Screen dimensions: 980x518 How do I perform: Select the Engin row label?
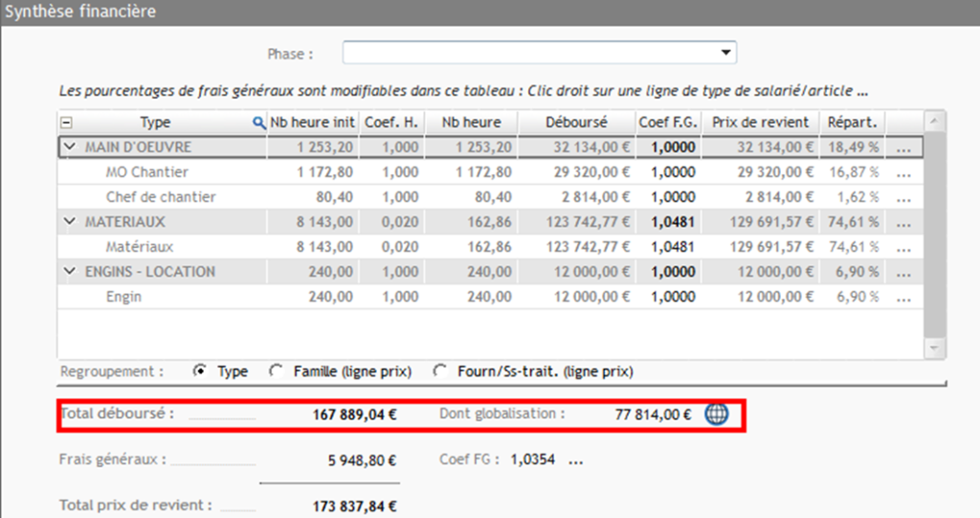tap(123, 297)
